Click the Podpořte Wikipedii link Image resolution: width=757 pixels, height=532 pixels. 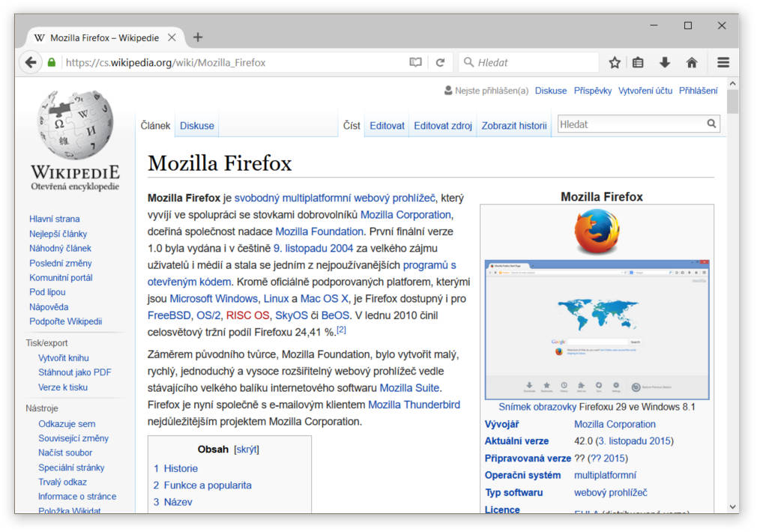(66, 321)
